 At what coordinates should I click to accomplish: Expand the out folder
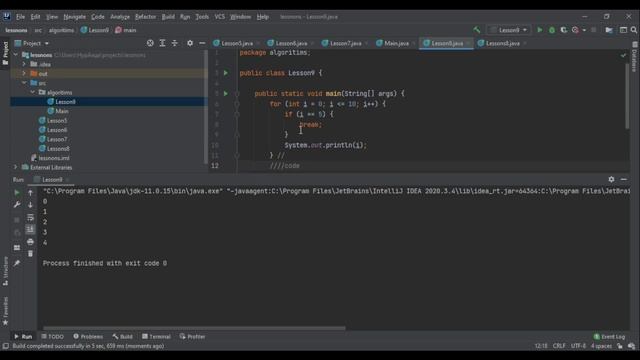[x=24, y=73]
